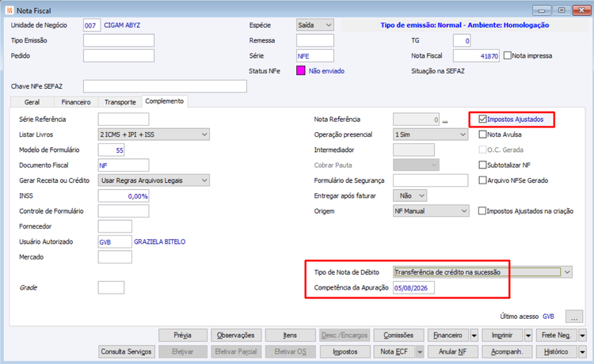Click the Financeiro bottom button
594x364 pixels.
click(448, 336)
